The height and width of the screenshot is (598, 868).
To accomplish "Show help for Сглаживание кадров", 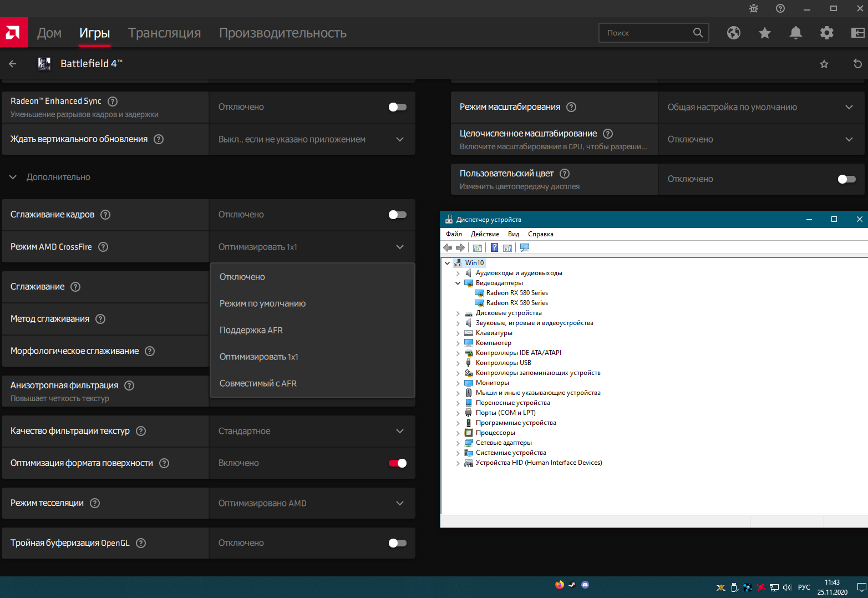I will (105, 215).
